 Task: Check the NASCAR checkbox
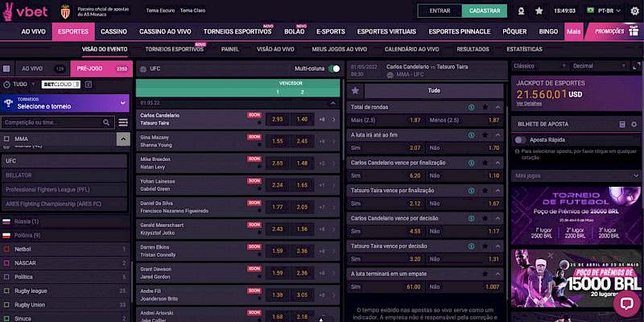tap(6, 263)
